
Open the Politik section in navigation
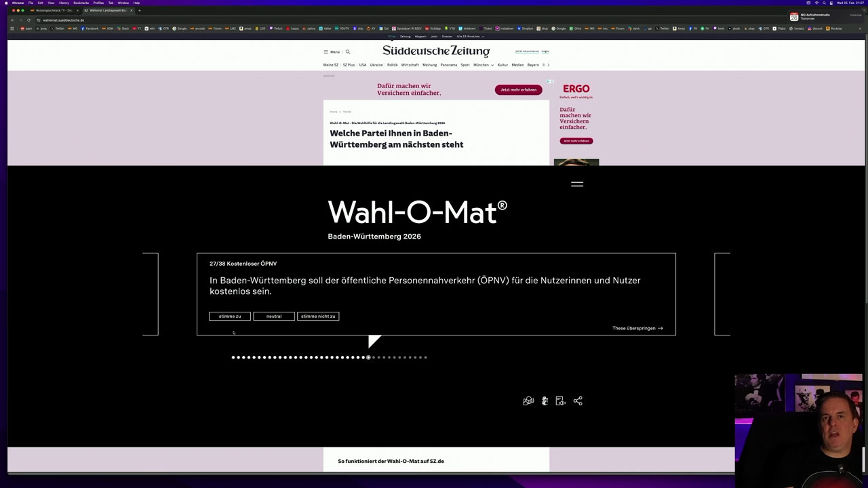(393, 65)
